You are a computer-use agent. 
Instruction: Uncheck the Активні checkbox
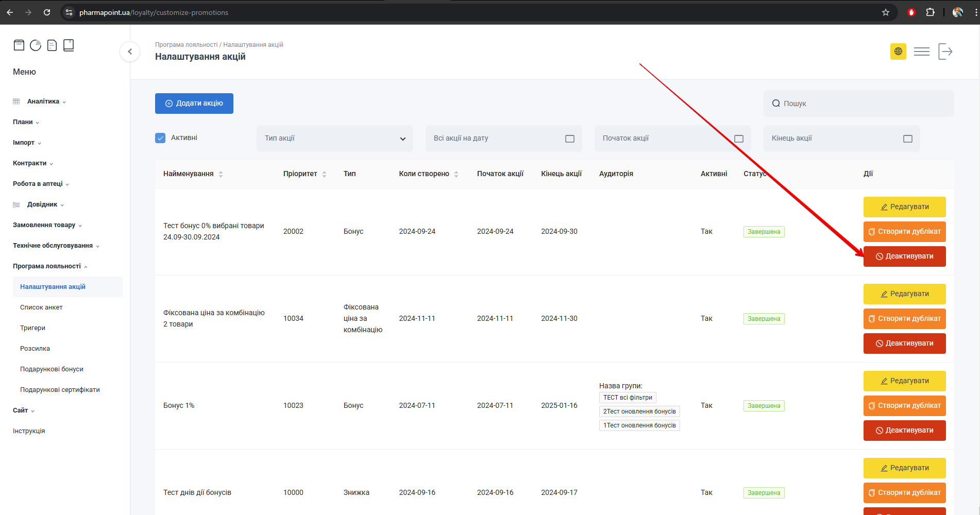(160, 138)
